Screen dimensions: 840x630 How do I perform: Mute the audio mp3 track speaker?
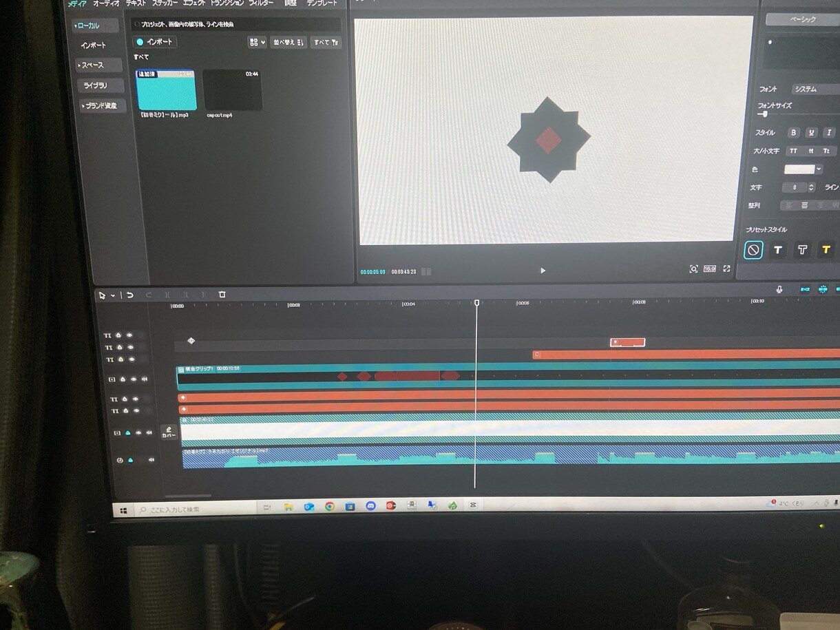(151, 459)
